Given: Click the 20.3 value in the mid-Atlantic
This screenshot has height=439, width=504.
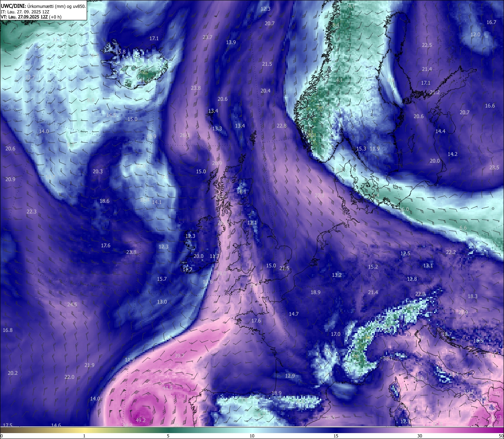Looking at the screenshot, I should (98, 172).
